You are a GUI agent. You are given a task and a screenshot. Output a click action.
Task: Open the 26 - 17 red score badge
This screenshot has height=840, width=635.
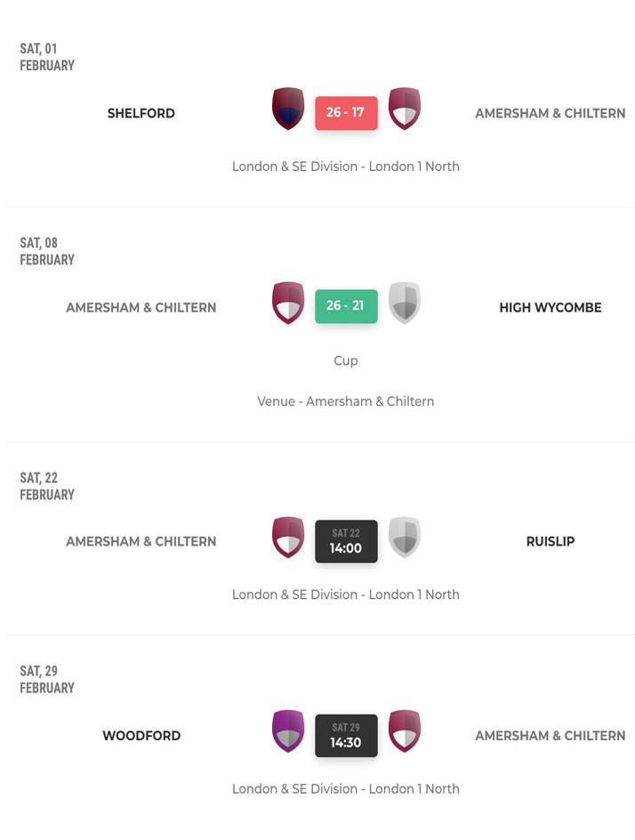pyautogui.click(x=346, y=112)
